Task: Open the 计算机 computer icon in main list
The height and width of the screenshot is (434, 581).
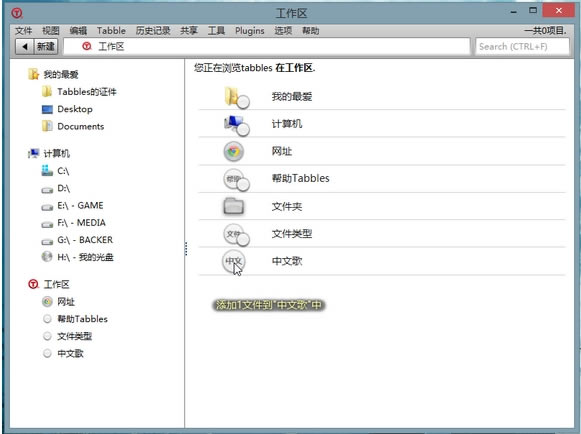Action: [x=236, y=125]
